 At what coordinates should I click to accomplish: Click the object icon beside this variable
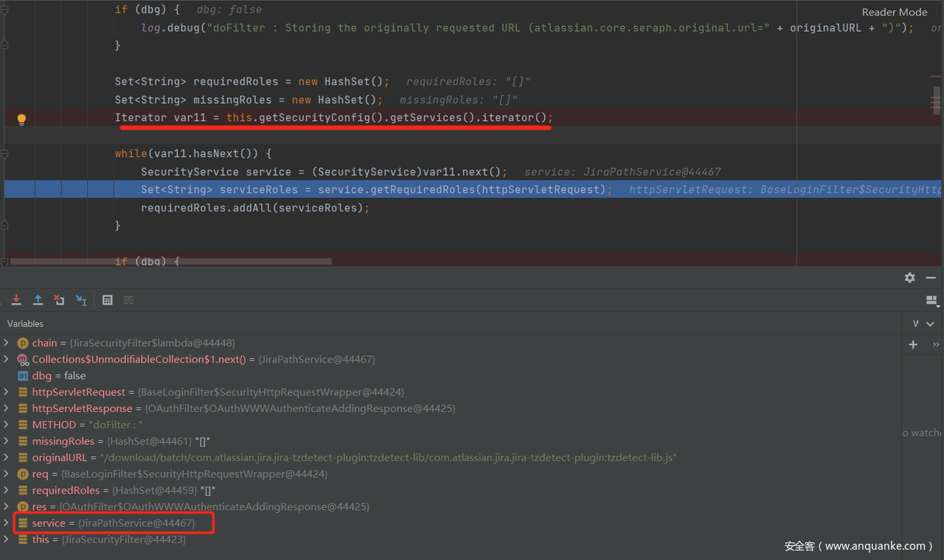coord(23,539)
